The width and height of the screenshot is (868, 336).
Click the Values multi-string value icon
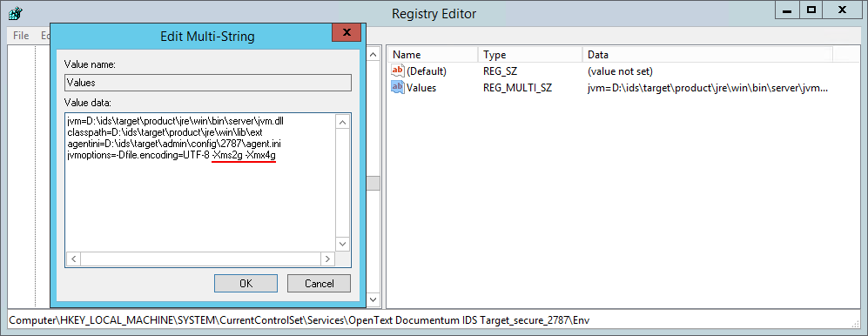pos(398,87)
